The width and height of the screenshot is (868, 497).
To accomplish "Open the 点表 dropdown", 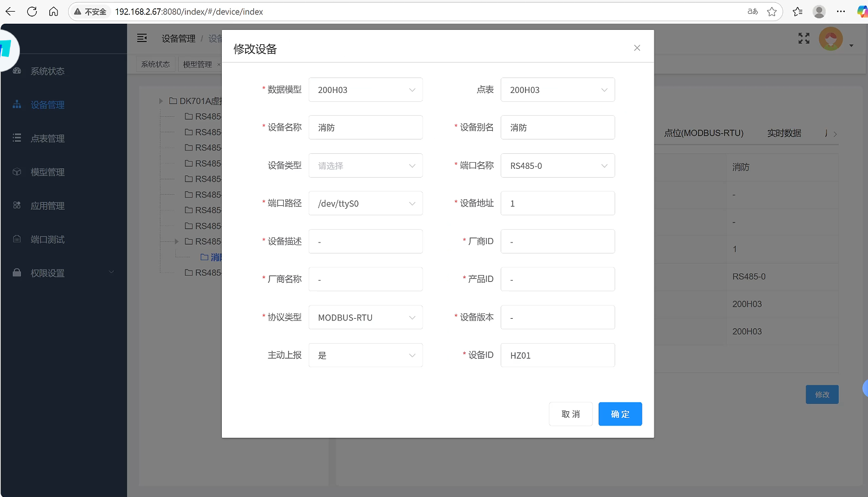I will (x=557, y=90).
